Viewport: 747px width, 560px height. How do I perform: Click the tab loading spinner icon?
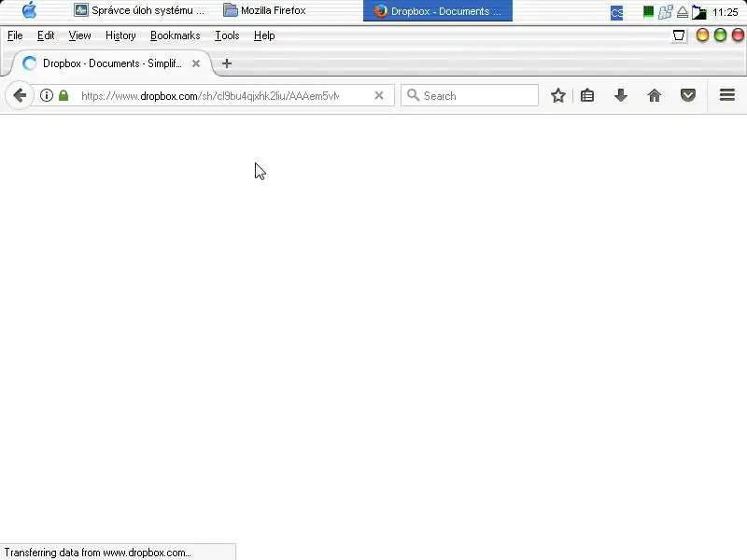pos(30,63)
